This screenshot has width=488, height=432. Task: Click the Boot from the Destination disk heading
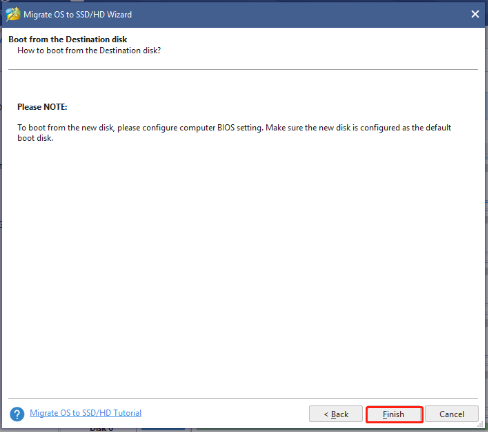pyautogui.click(x=68, y=39)
